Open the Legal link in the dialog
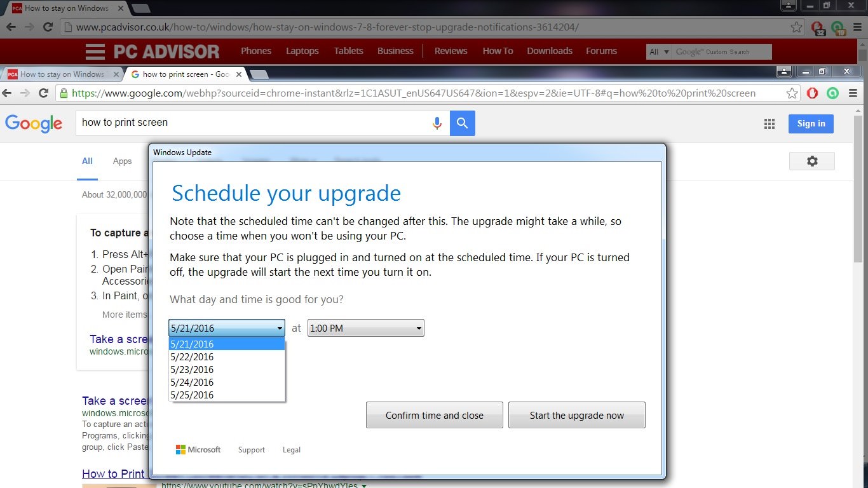Viewport: 868px width, 488px height. click(292, 450)
